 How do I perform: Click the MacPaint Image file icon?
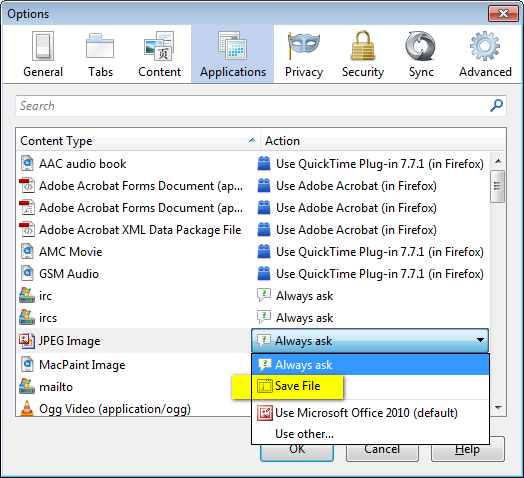[x=27, y=365]
